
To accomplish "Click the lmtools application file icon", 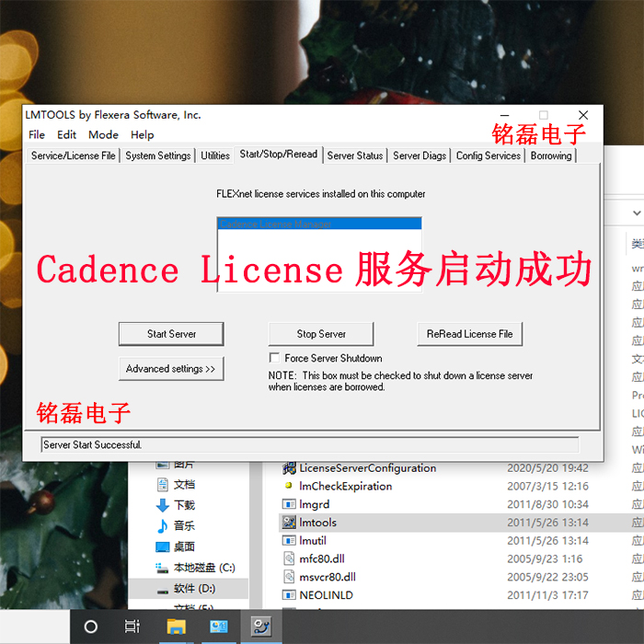I will [x=289, y=522].
